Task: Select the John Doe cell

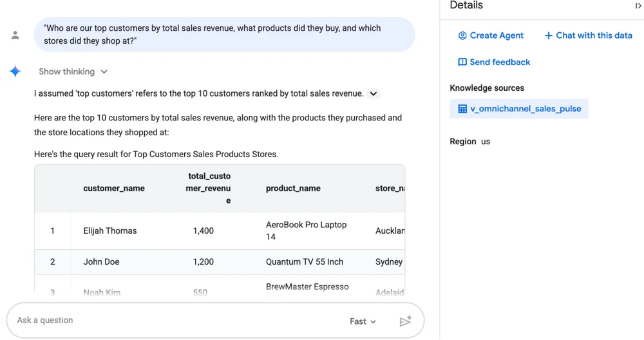Action: (101, 262)
